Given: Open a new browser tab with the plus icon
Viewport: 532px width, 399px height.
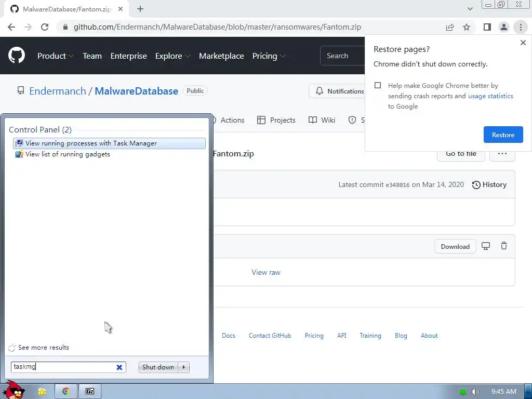Looking at the screenshot, I should coord(140,9).
